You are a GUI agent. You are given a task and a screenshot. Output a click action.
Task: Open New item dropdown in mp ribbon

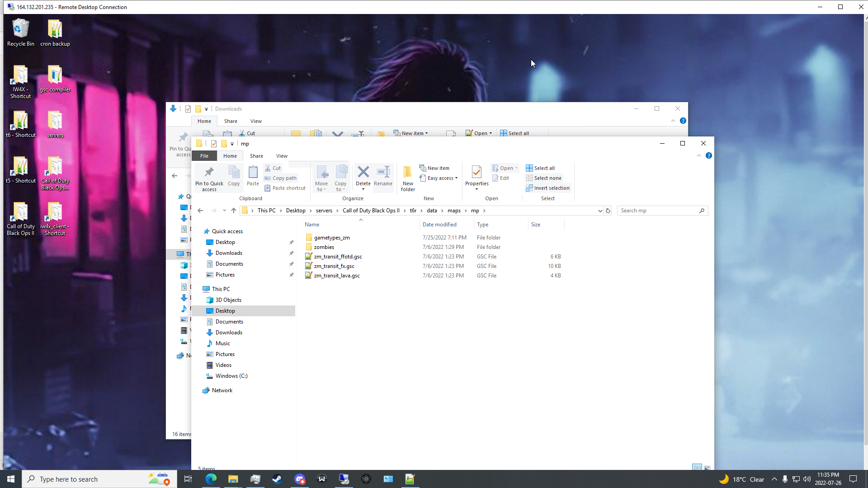[434, 168]
